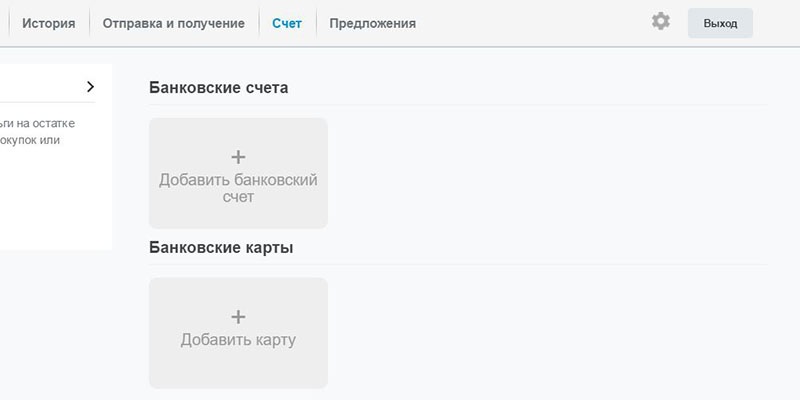The height and width of the screenshot is (400, 800).
Task: Click the divider line under 'Банковские карты'
Action: 458,265
